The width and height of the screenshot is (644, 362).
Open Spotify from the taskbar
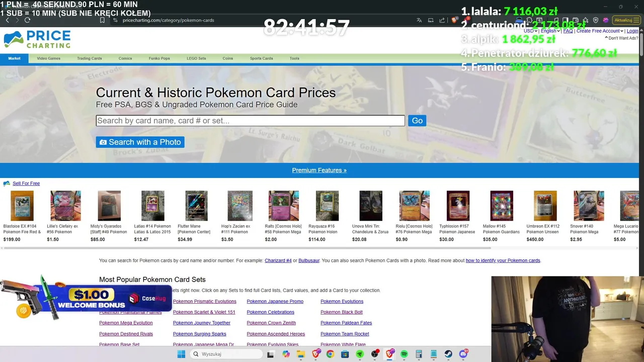coord(404,354)
